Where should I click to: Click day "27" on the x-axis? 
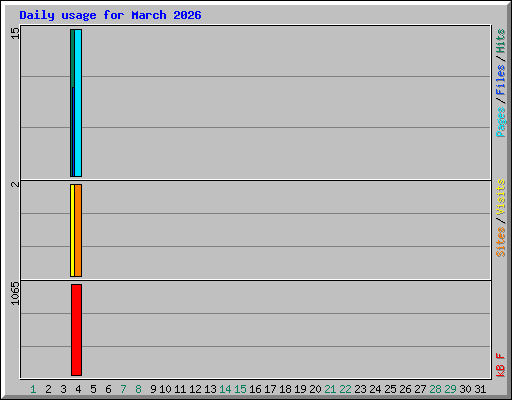pyautogui.click(x=420, y=389)
